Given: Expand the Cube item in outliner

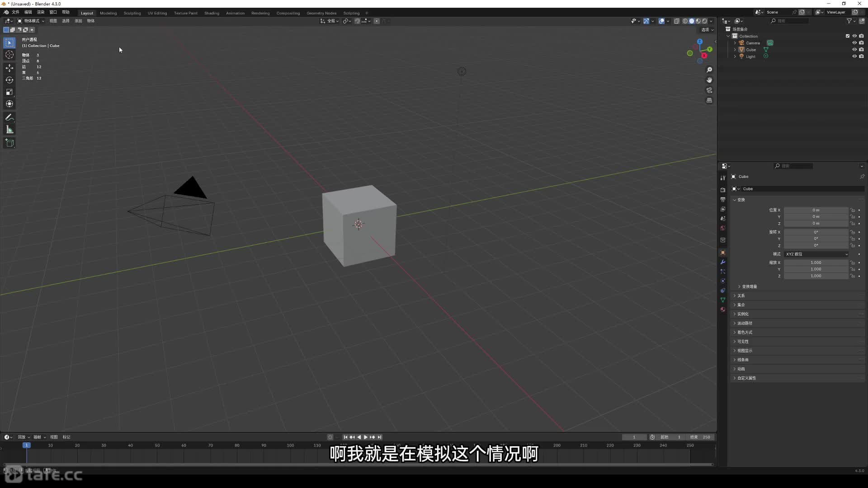Looking at the screenshot, I should pyautogui.click(x=735, y=50).
